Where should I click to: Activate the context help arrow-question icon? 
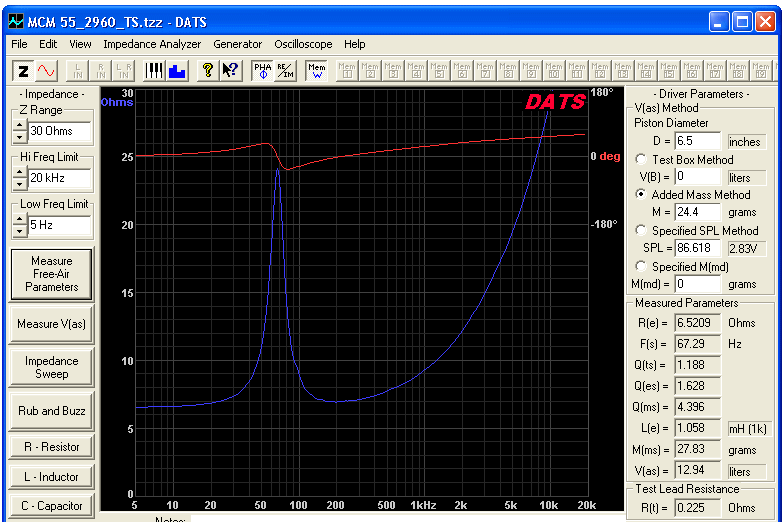tap(230, 71)
